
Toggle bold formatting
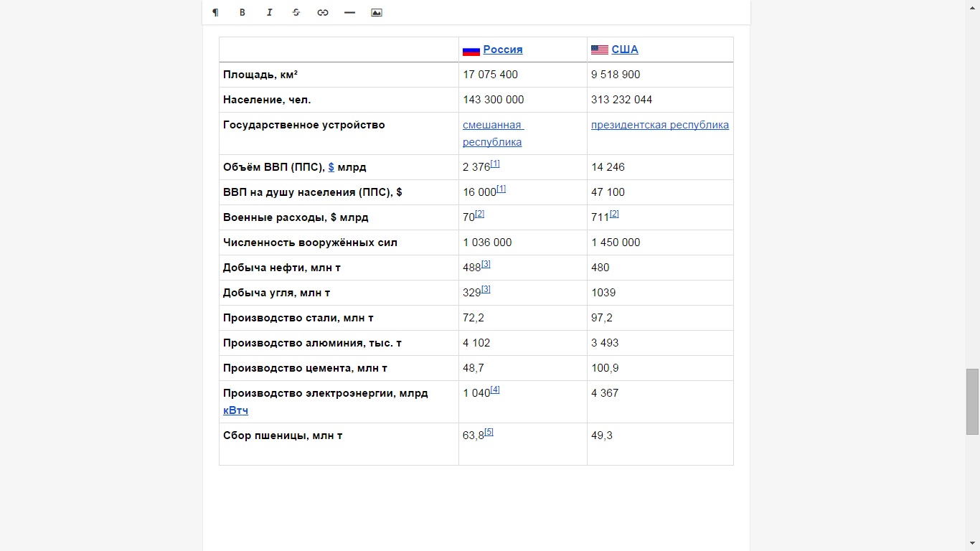tap(242, 12)
